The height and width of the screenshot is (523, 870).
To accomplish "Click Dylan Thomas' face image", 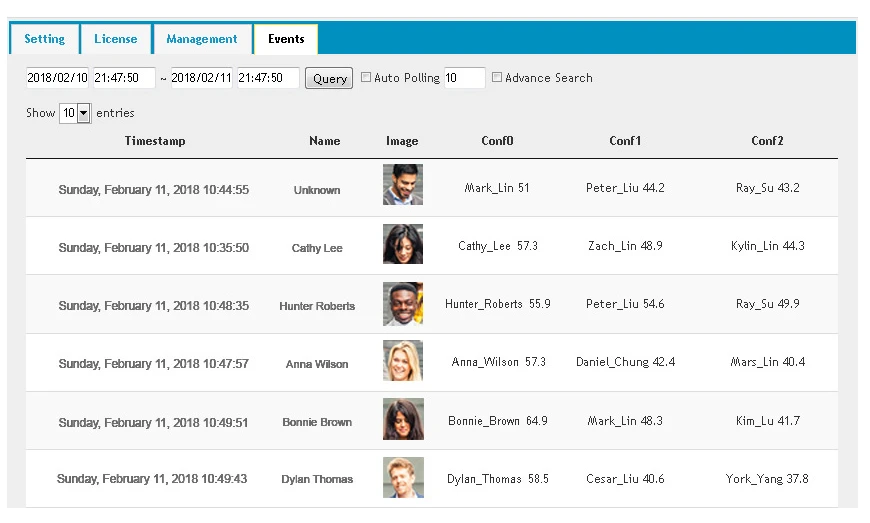I will pos(402,477).
